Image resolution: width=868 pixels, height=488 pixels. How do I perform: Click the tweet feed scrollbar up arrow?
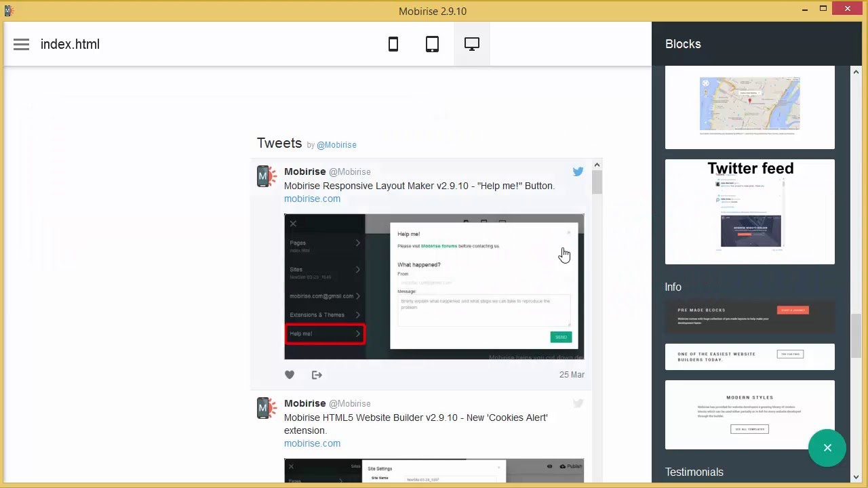click(597, 165)
